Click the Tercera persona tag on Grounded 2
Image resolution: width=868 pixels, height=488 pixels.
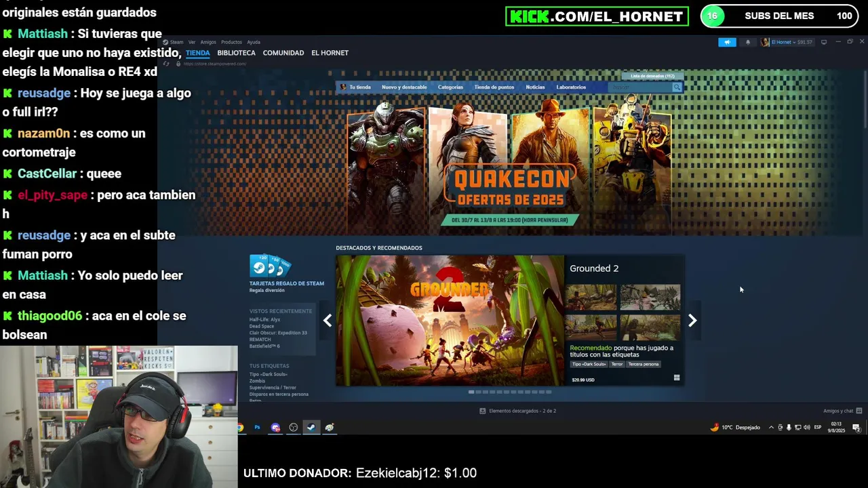click(x=643, y=364)
